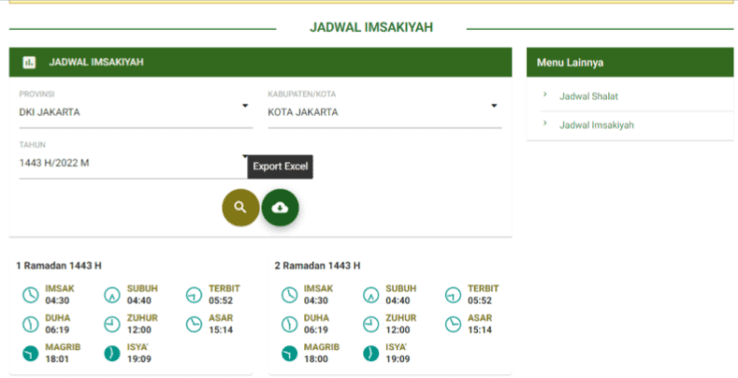The image size is (738, 378).
Task: Click Zuhur clock icon in 2 Ramadan card
Action: 371,324
